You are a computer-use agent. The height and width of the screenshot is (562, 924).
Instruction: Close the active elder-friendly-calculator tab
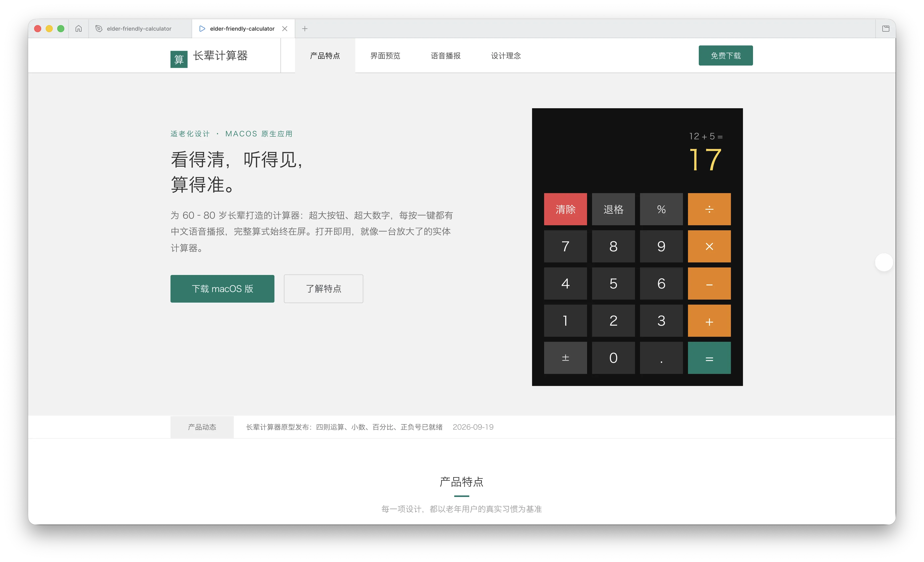coord(285,29)
